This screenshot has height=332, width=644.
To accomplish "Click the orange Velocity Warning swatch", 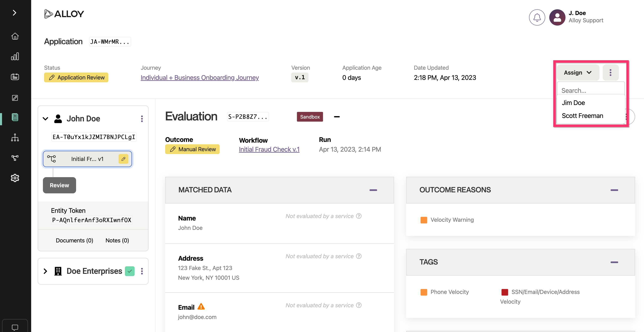I will (424, 220).
